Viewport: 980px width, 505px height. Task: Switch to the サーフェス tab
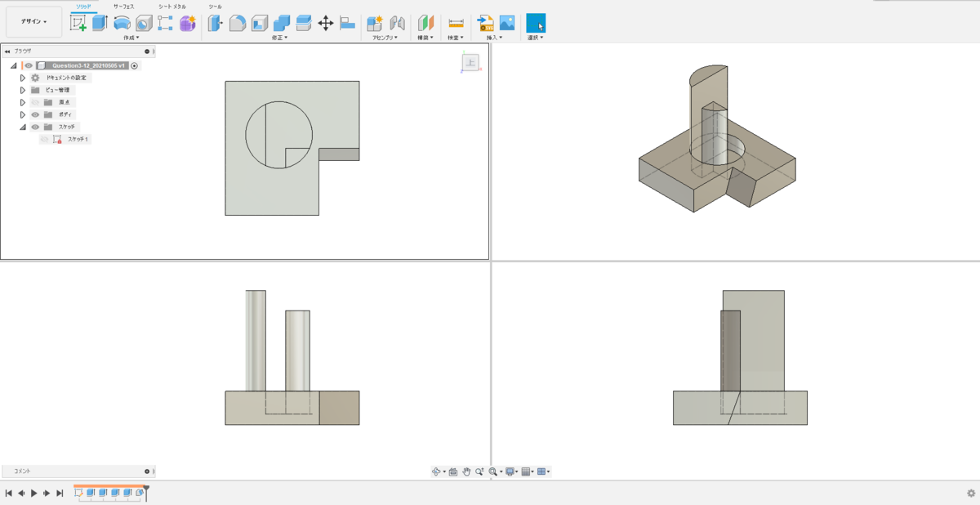pos(123,7)
